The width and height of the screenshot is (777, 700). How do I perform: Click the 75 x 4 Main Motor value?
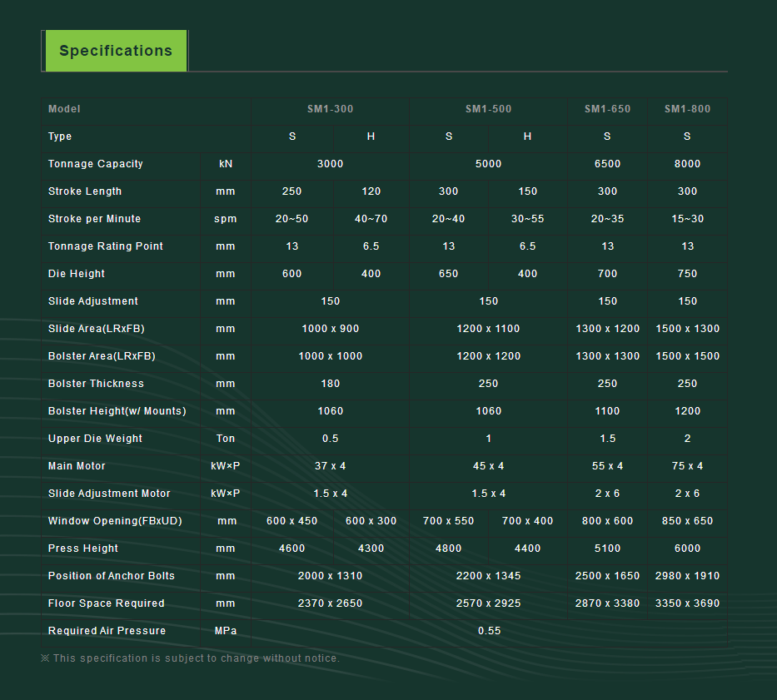tap(687, 466)
